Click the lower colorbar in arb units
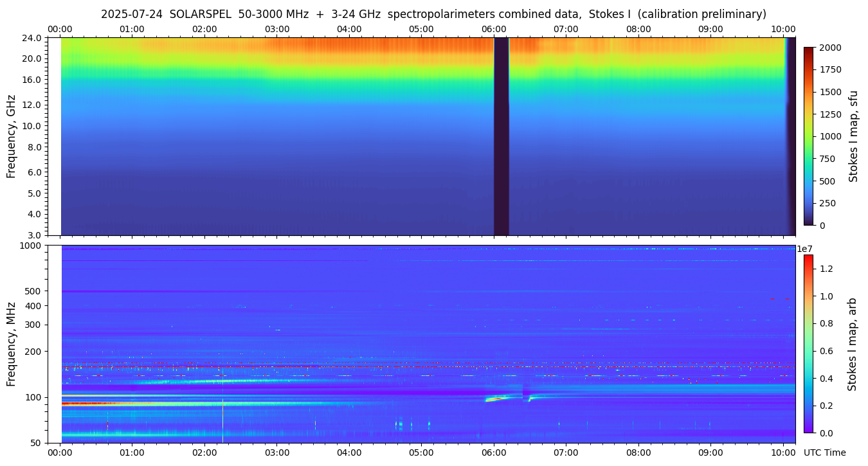This screenshot has width=868, height=466. pos(808,343)
